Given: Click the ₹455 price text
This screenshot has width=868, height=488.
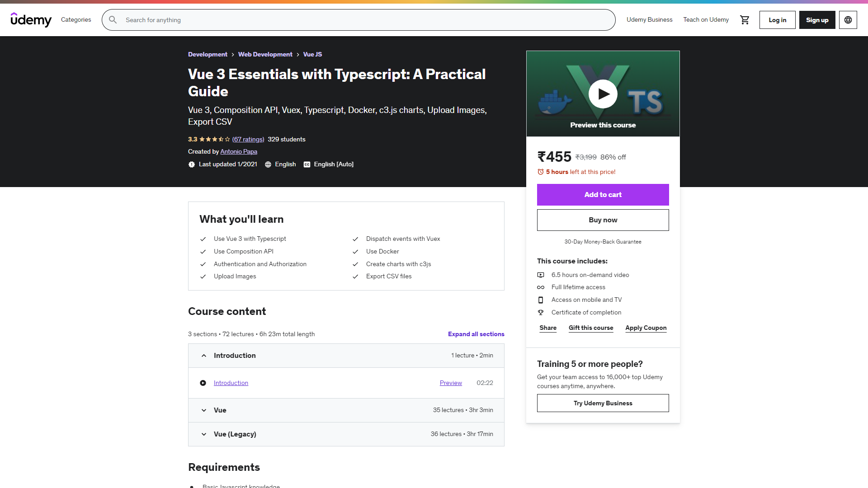Looking at the screenshot, I should click(554, 157).
